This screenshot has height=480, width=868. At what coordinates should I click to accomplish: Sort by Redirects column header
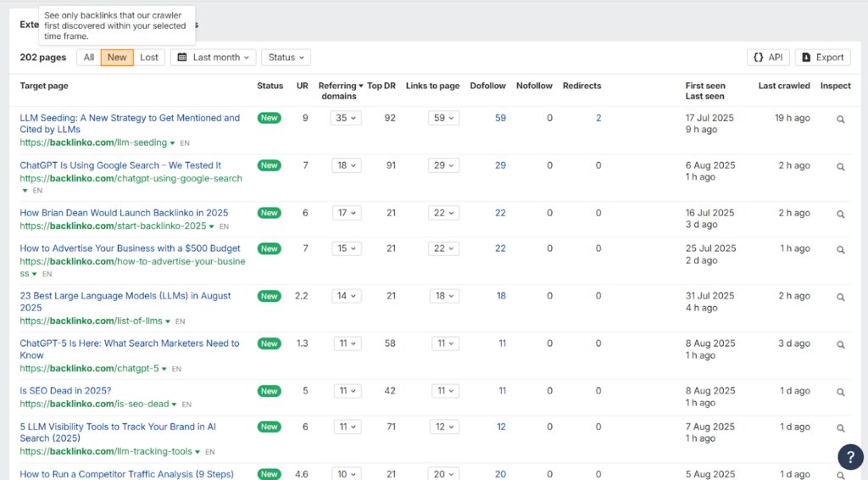pyautogui.click(x=581, y=86)
